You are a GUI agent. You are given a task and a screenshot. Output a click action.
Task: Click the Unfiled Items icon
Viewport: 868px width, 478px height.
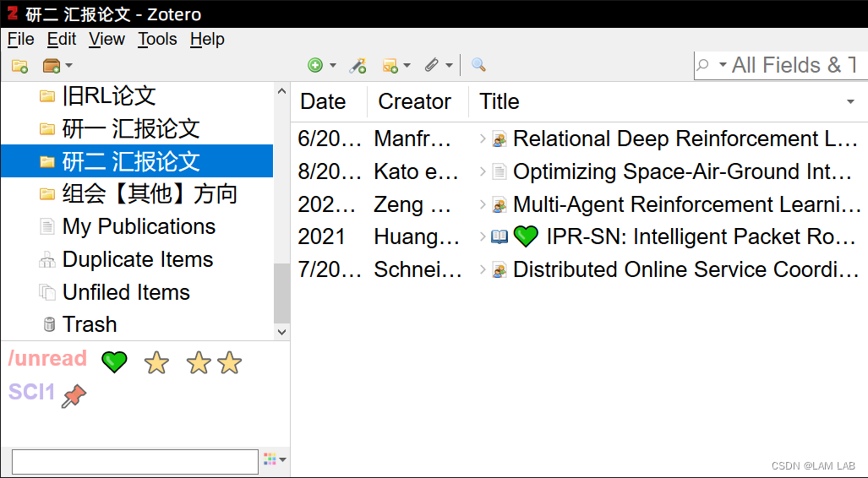pos(47,291)
